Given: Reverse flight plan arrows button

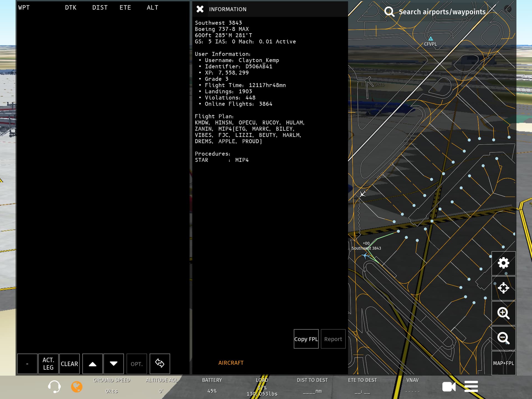Looking at the screenshot, I should pos(160,364).
